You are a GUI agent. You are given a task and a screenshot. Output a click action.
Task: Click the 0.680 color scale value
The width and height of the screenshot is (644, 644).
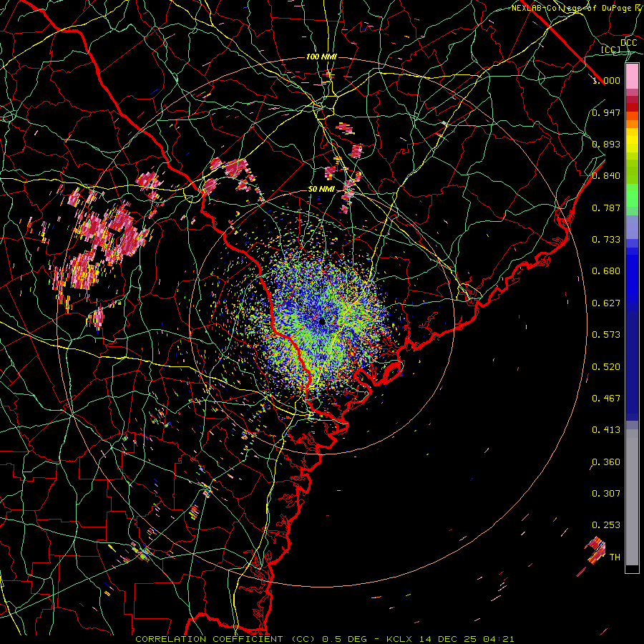[x=606, y=271]
